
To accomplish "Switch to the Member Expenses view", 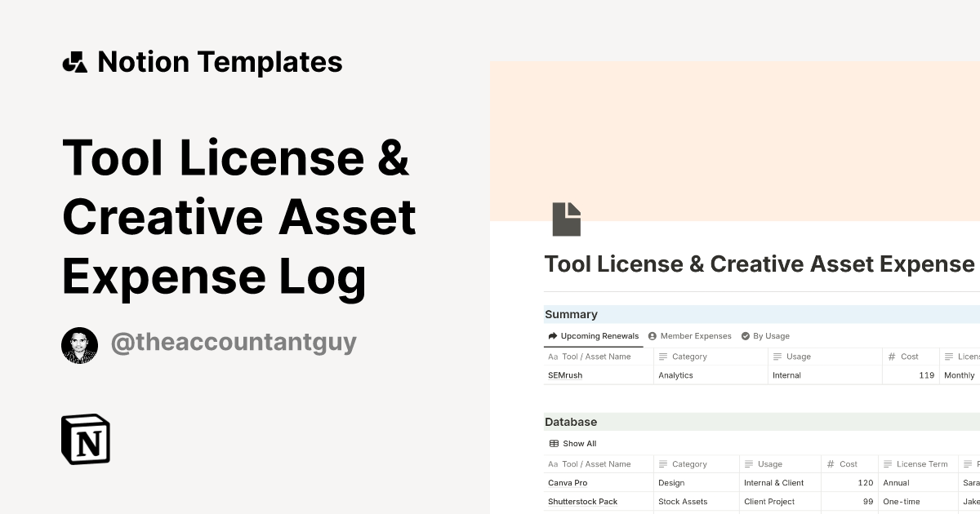I will click(x=696, y=335).
